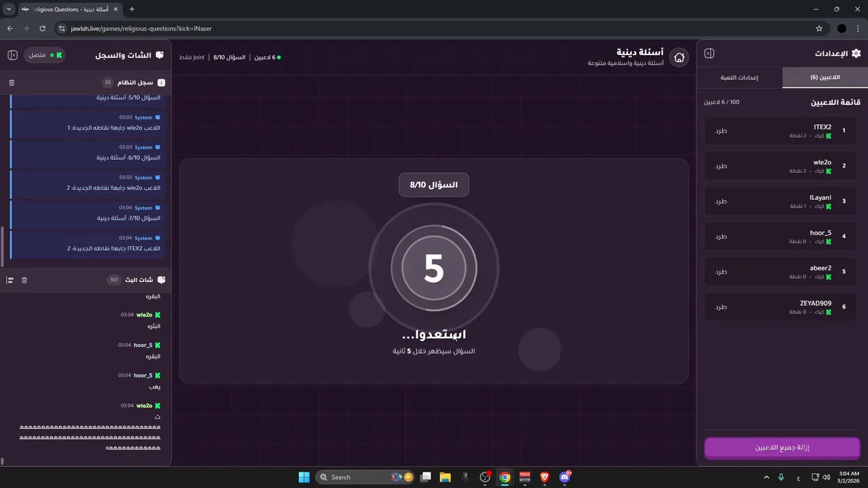
Task: Click the قائمة اللاعبين heading
Action: coord(835,102)
